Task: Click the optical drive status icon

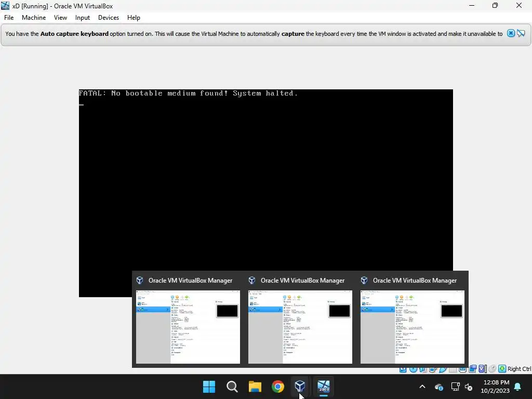Action: (x=413, y=369)
